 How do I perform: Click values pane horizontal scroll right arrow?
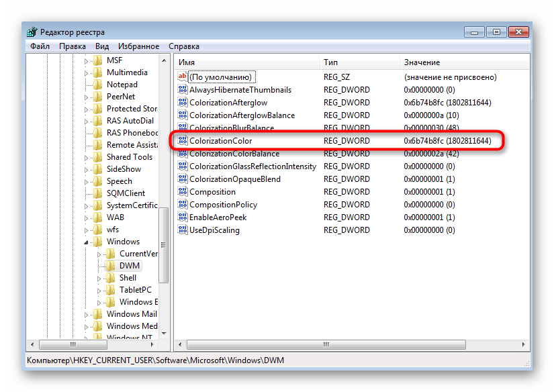(x=523, y=344)
